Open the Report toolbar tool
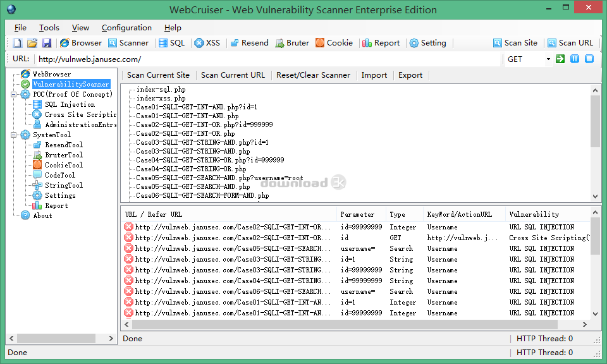 tap(381, 43)
